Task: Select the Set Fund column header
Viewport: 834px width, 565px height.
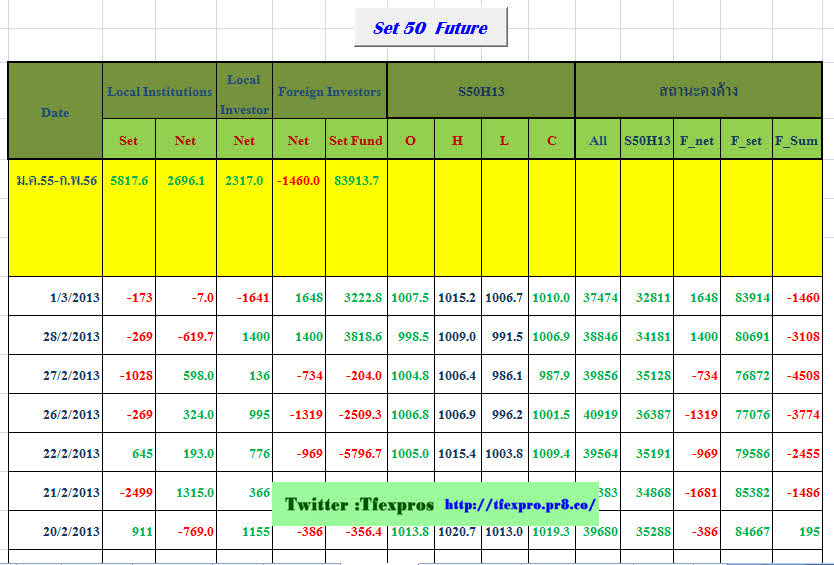Action: 356,141
